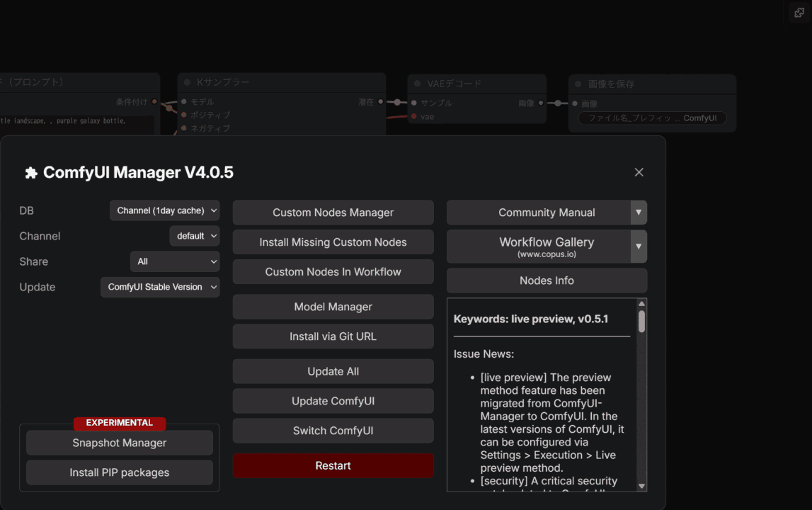Image resolution: width=812 pixels, height=510 pixels.
Task: Click the 潜在 output socket on Kサンプラー
Action: coord(381,101)
